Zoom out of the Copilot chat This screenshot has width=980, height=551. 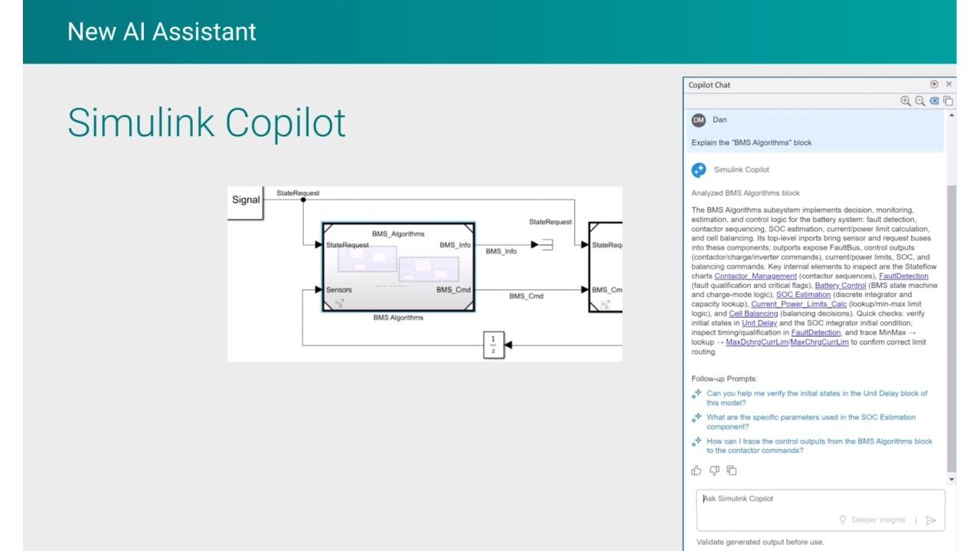coord(920,101)
